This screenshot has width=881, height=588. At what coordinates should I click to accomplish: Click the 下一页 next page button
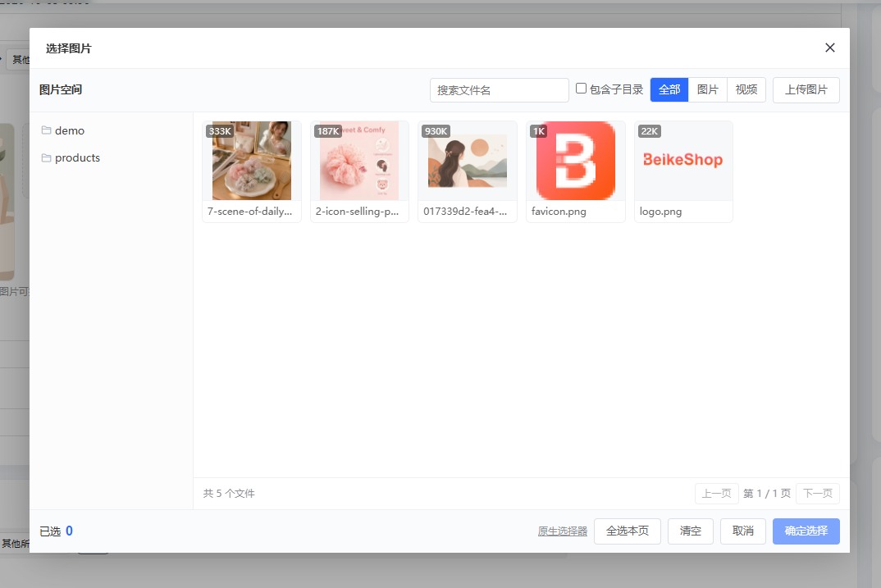[x=818, y=494]
